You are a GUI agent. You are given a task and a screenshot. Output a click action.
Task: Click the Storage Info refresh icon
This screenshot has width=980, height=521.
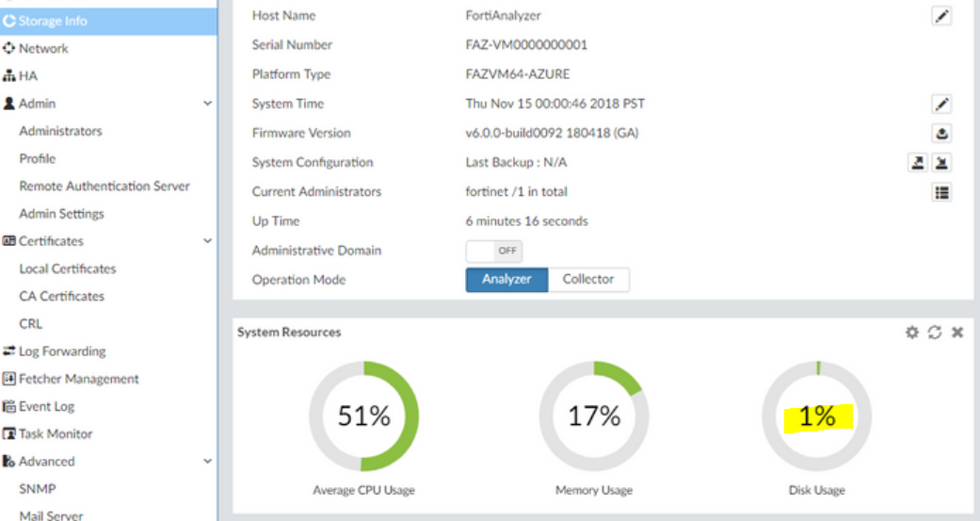tap(8, 21)
